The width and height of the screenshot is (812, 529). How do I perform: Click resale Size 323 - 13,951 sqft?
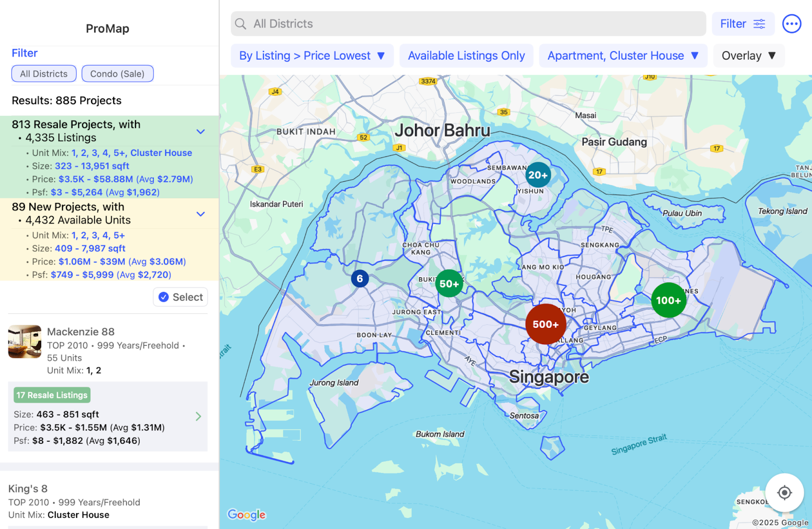[x=92, y=166]
